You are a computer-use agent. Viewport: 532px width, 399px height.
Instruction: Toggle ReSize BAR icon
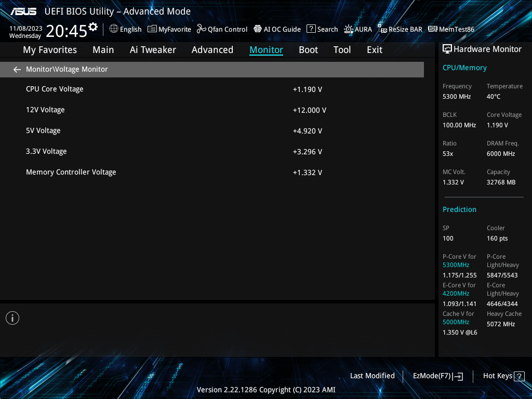click(382, 29)
